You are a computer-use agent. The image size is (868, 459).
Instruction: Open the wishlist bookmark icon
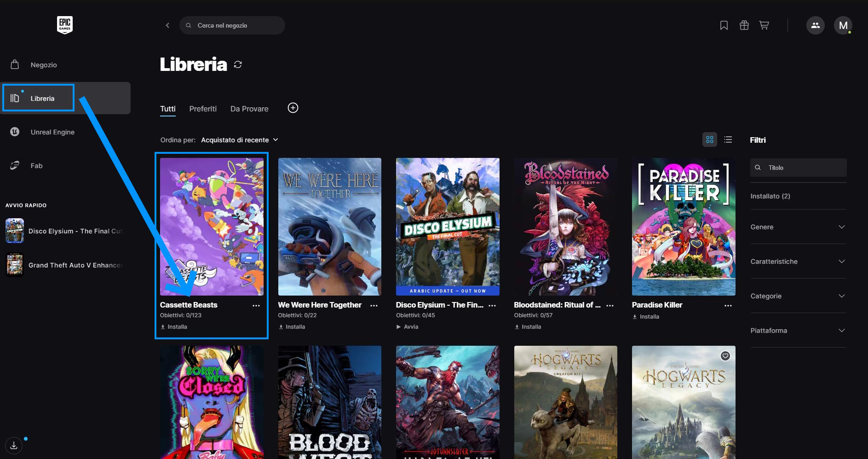724,25
